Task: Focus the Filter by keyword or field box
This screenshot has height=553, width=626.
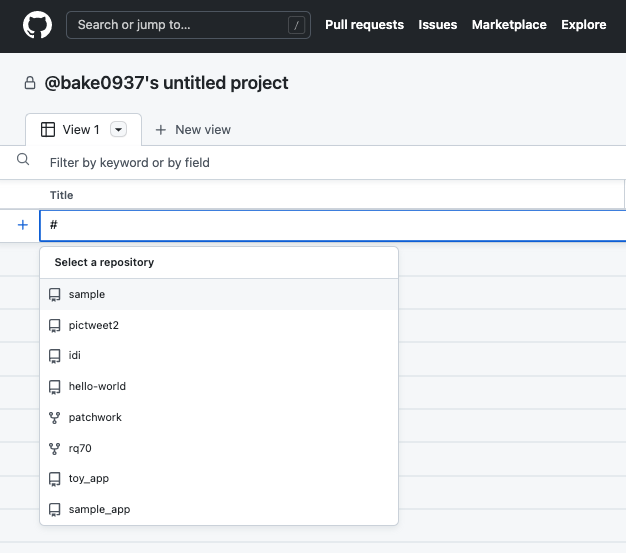Action: point(335,163)
